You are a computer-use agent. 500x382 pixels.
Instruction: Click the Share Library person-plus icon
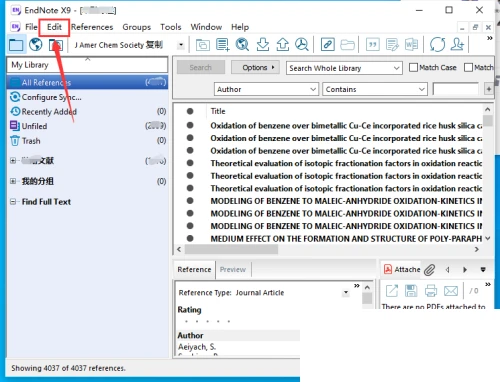[457, 44]
